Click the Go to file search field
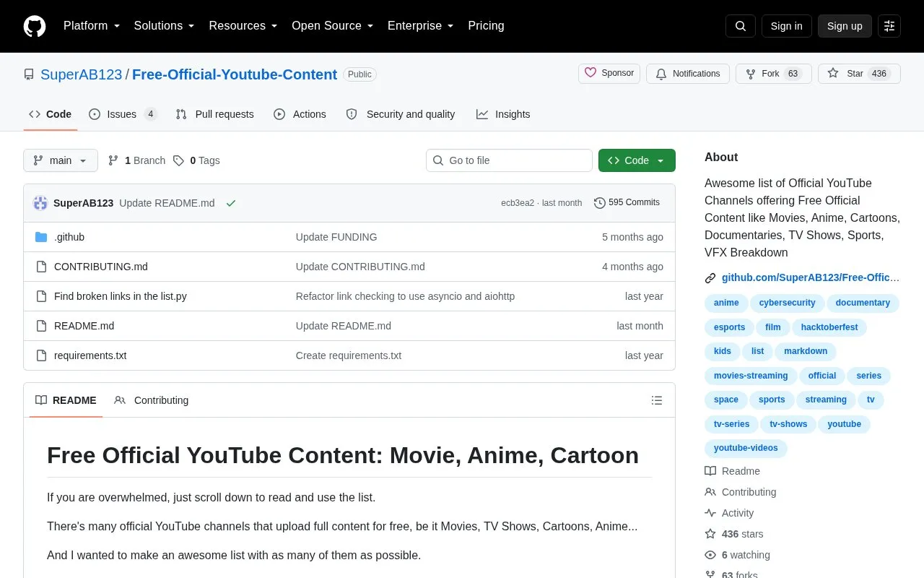 (509, 160)
